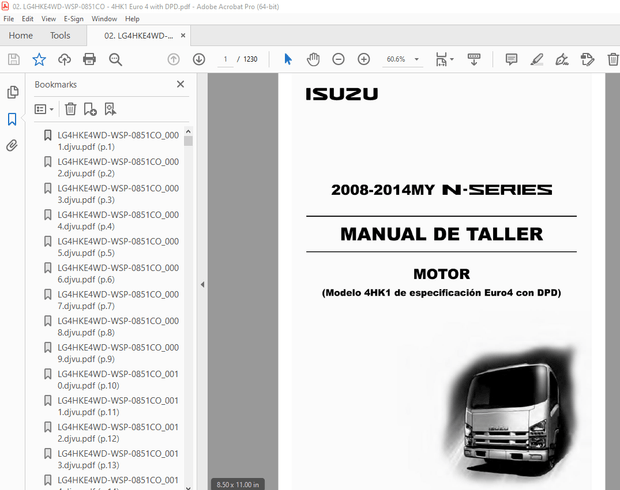Add new bookmark icon
620x490 pixels.
90,109
